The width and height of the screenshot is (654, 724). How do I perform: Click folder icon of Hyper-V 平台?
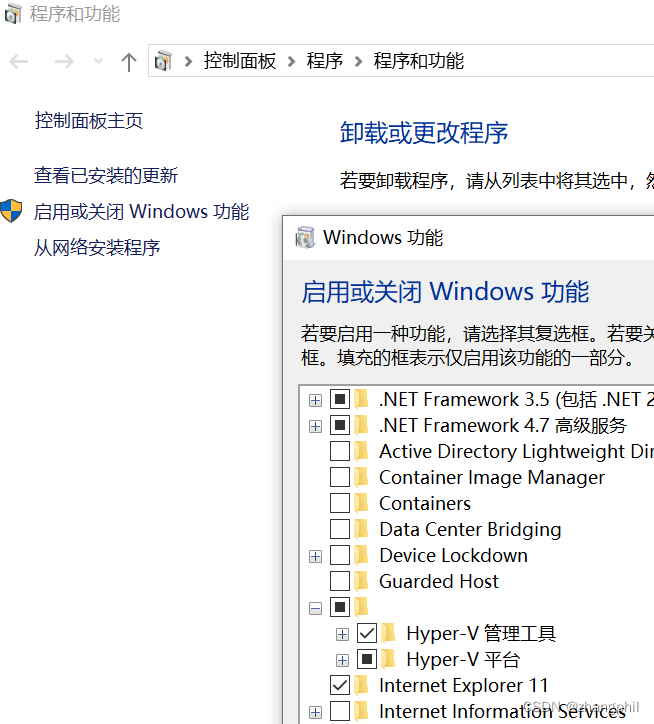tap(389, 659)
